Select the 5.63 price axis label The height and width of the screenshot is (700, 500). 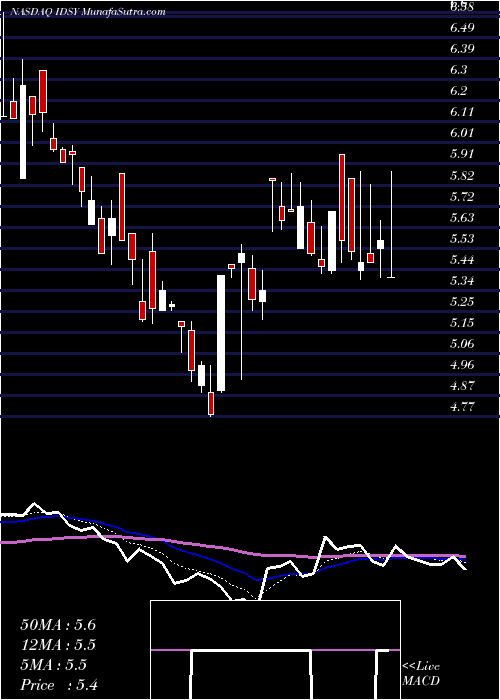[x=462, y=217]
